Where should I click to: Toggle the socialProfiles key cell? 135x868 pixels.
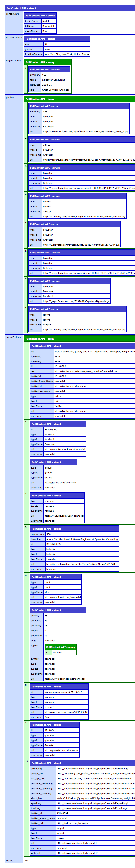pos(14,596)
